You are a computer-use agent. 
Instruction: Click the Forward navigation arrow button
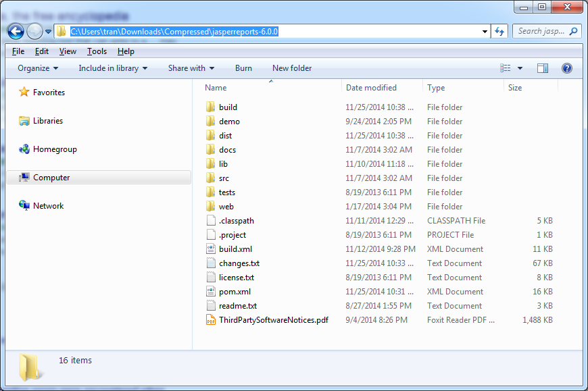35,32
